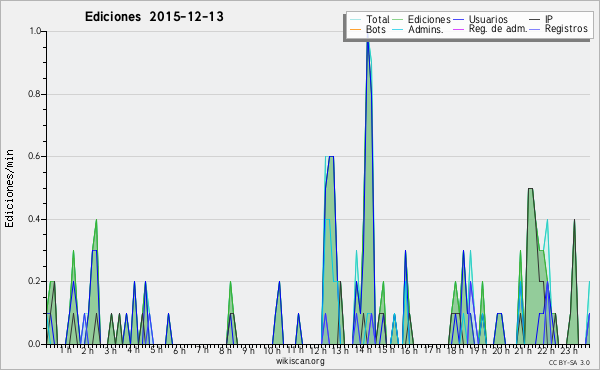The width and height of the screenshot is (600, 370).
Task: Click the '10 h' x-axis label
Action: tap(272, 350)
